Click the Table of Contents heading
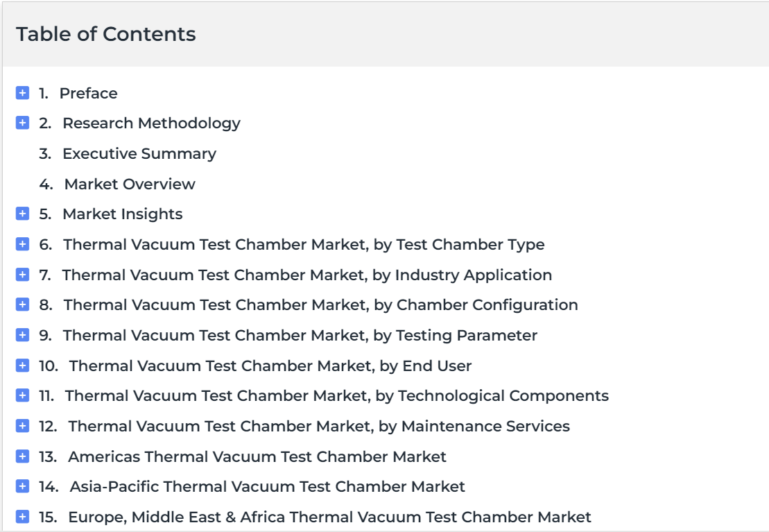Image resolution: width=769 pixels, height=532 pixels. tap(106, 35)
